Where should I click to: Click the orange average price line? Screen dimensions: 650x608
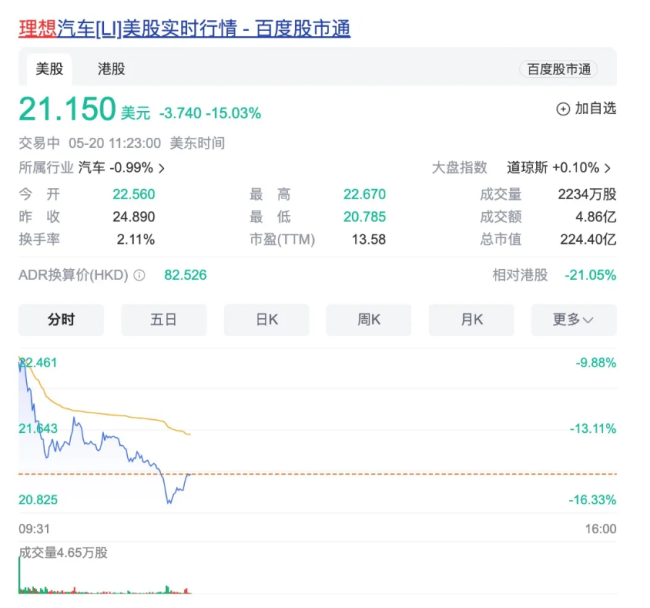pos(104,414)
